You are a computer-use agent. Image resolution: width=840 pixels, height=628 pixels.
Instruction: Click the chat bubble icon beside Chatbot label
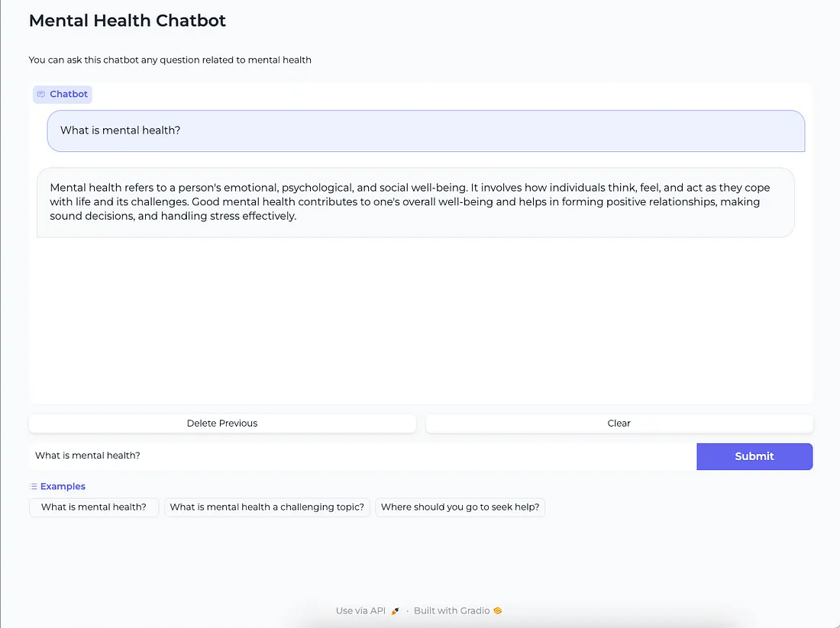[40, 94]
